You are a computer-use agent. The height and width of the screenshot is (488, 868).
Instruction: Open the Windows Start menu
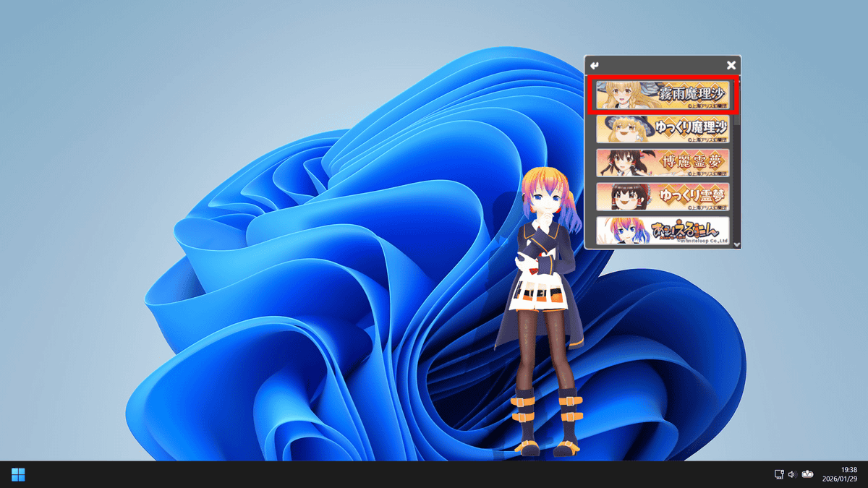tap(18, 474)
